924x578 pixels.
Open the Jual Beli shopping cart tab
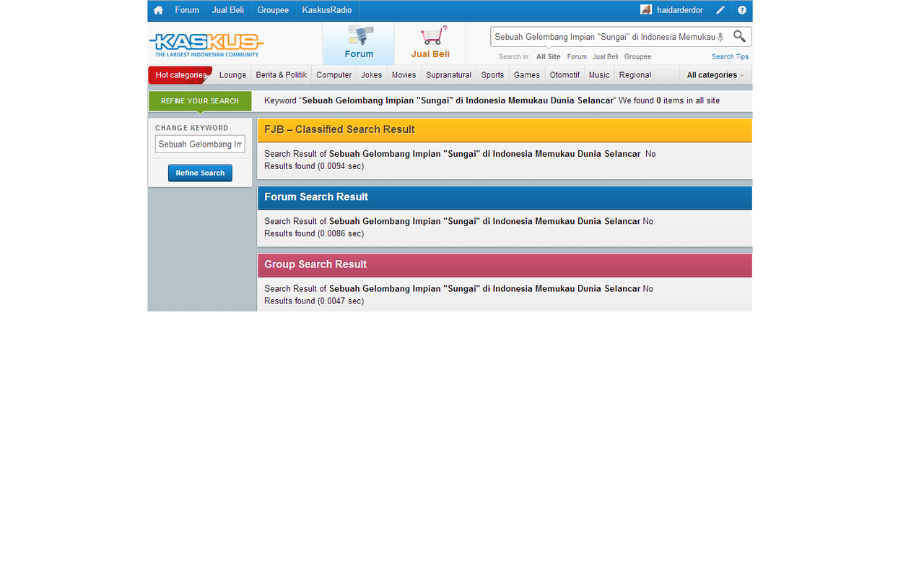430,43
